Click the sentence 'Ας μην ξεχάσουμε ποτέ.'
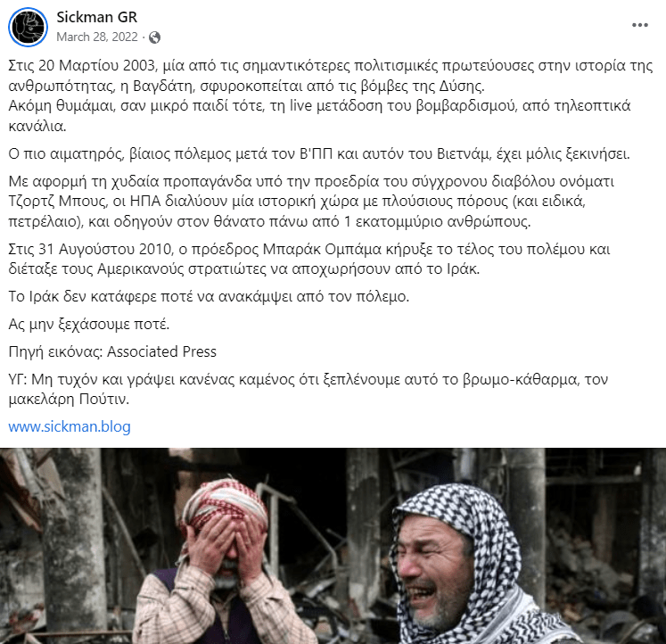Viewport: 666px width, 644px height. 89,324
